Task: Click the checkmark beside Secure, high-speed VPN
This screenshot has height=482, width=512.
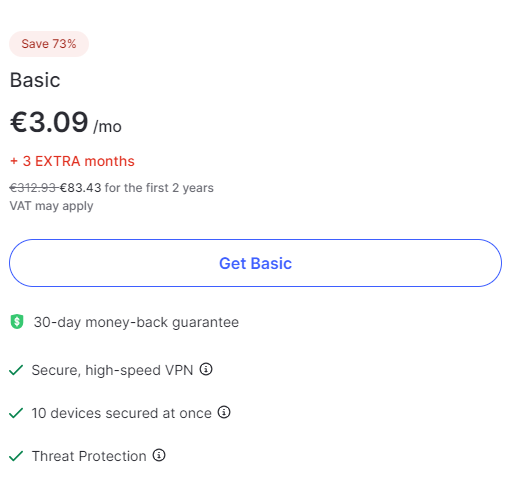Action: 16,370
